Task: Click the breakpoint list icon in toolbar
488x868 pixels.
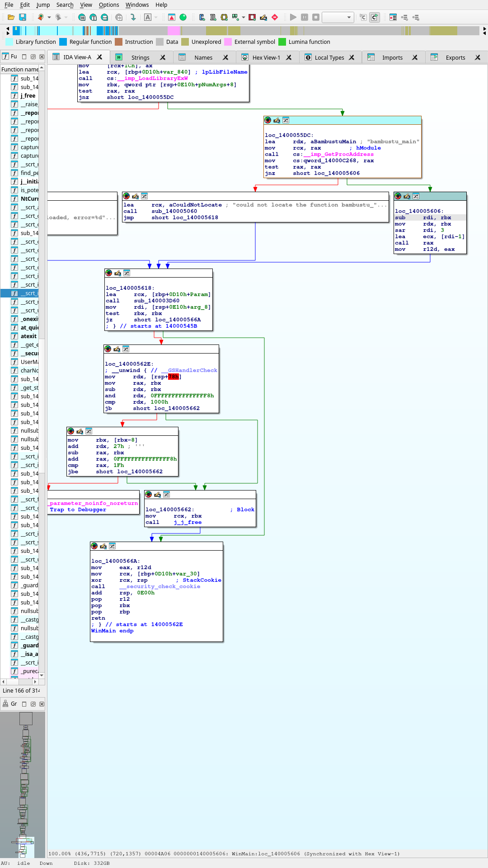Action: click(x=393, y=17)
